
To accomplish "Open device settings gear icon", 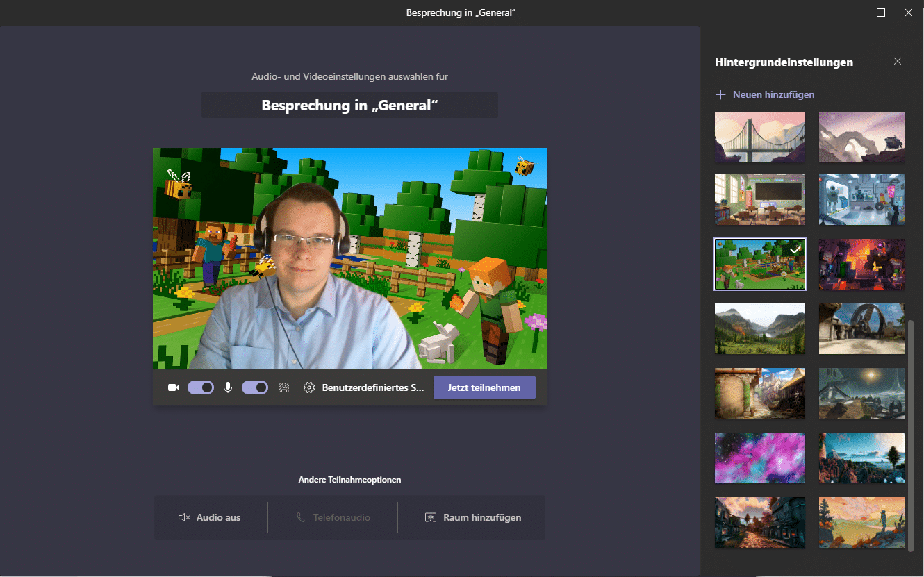I will click(309, 387).
